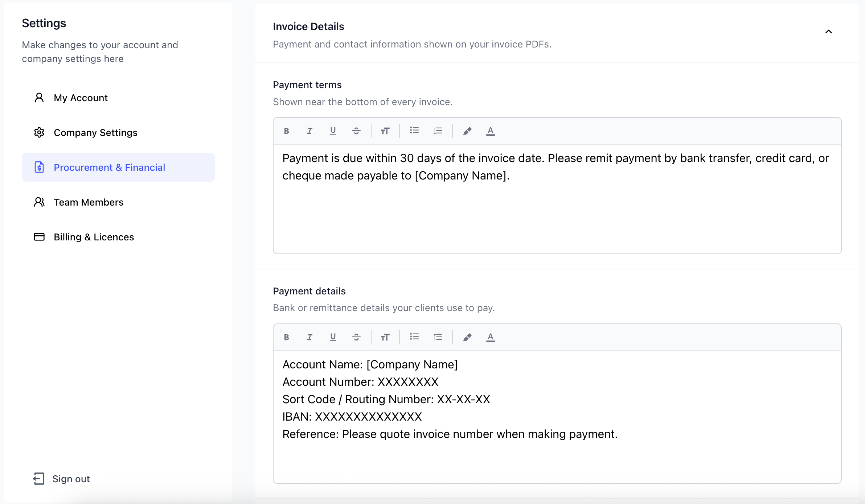Toggle bold in Payment details editor
This screenshot has height=504, width=865.
(x=286, y=337)
